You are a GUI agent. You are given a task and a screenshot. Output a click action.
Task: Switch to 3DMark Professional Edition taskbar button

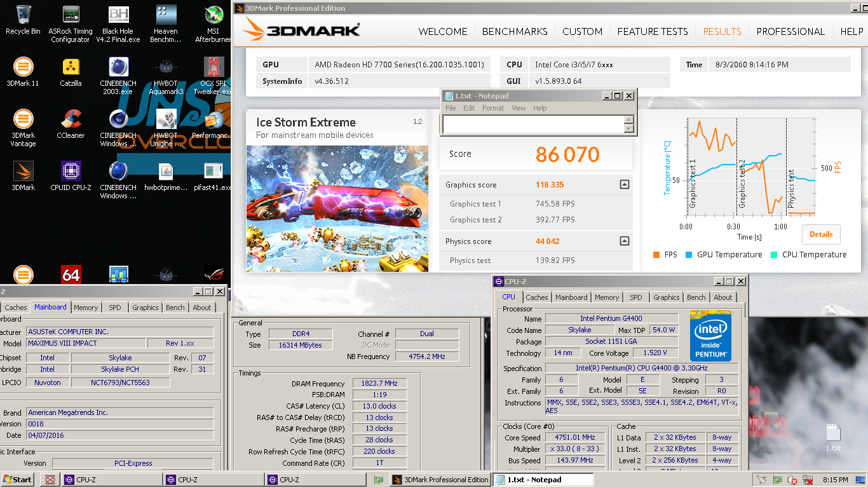click(x=440, y=480)
